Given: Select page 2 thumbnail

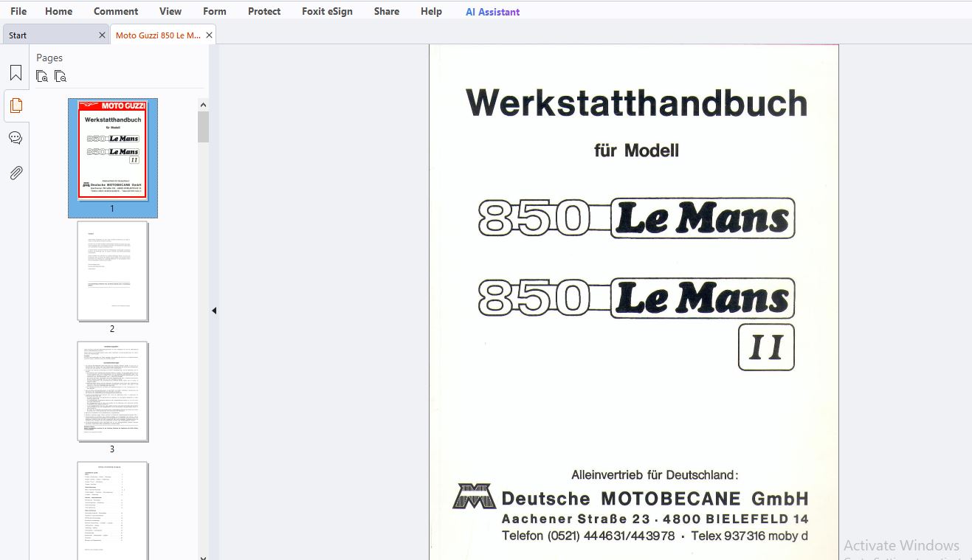Looking at the screenshot, I should [x=113, y=271].
